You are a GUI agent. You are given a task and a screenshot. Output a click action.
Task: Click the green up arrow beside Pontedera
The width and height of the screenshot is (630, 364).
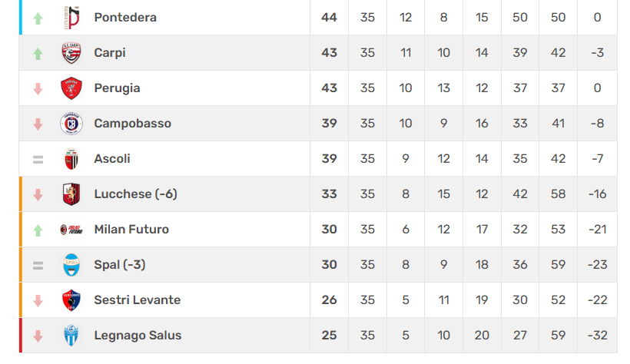38,18
